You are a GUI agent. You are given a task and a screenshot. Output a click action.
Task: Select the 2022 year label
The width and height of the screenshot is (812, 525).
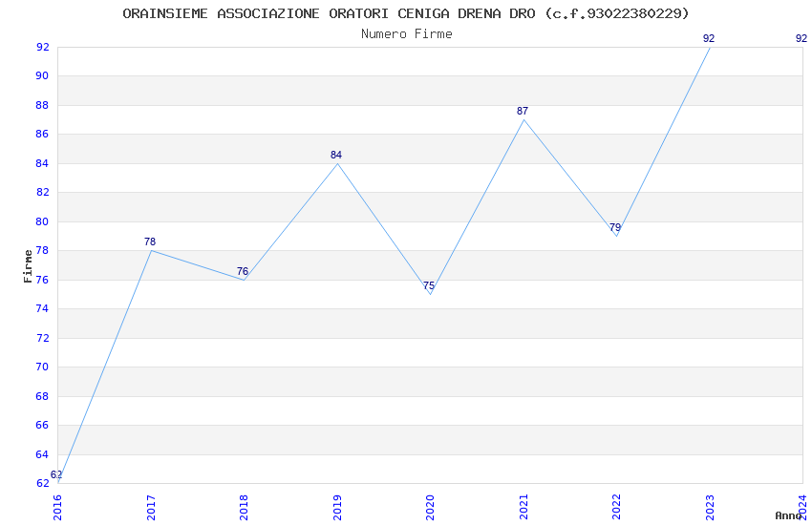click(x=616, y=508)
